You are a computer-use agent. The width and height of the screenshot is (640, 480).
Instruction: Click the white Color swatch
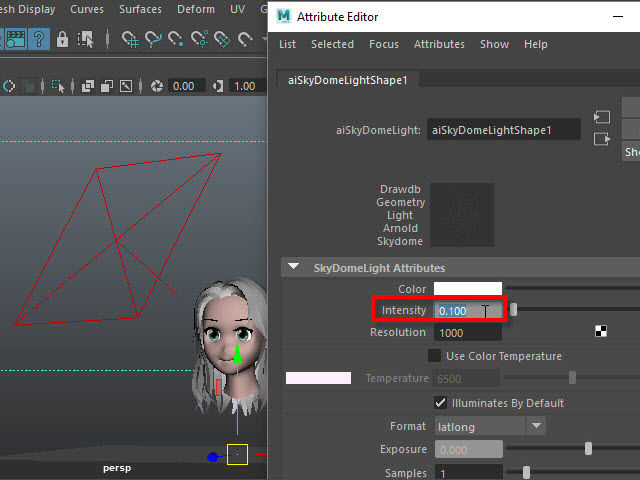point(467,289)
